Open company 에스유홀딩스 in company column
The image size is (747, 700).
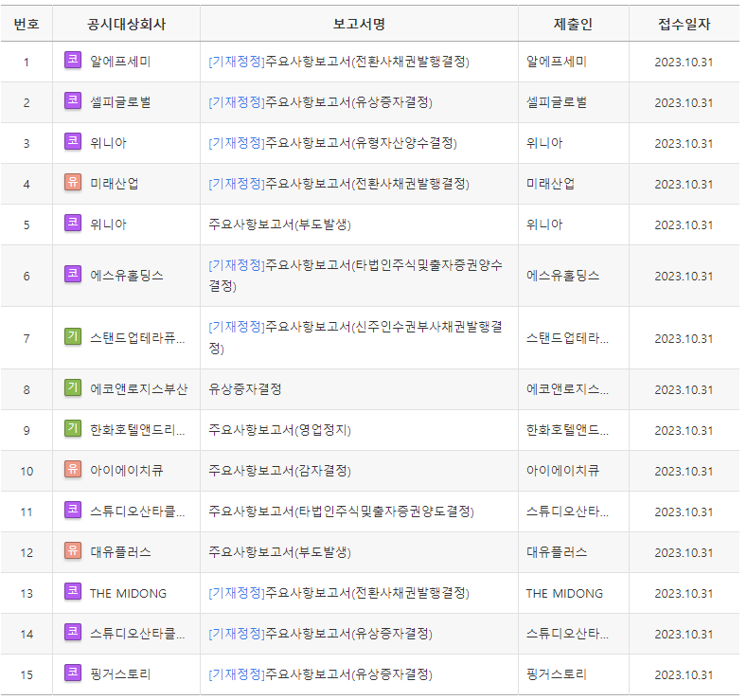tap(127, 276)
